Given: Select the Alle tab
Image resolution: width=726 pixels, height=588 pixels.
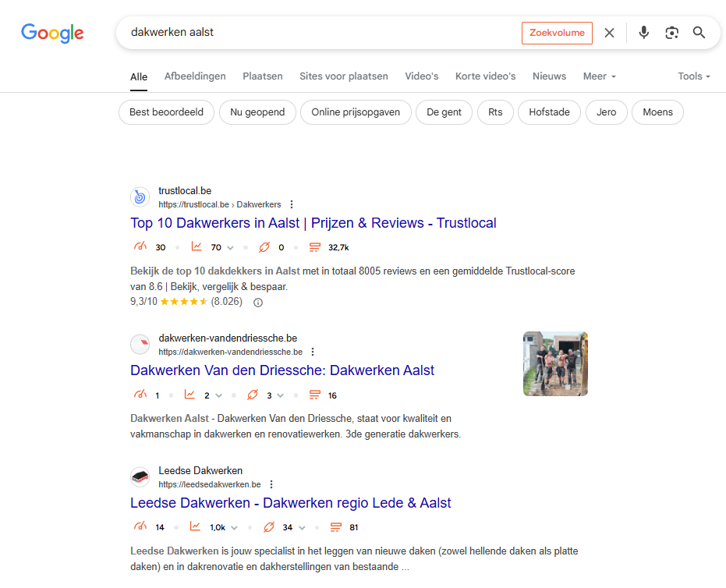Looking at the screenshot, I should tap(139, 77).
